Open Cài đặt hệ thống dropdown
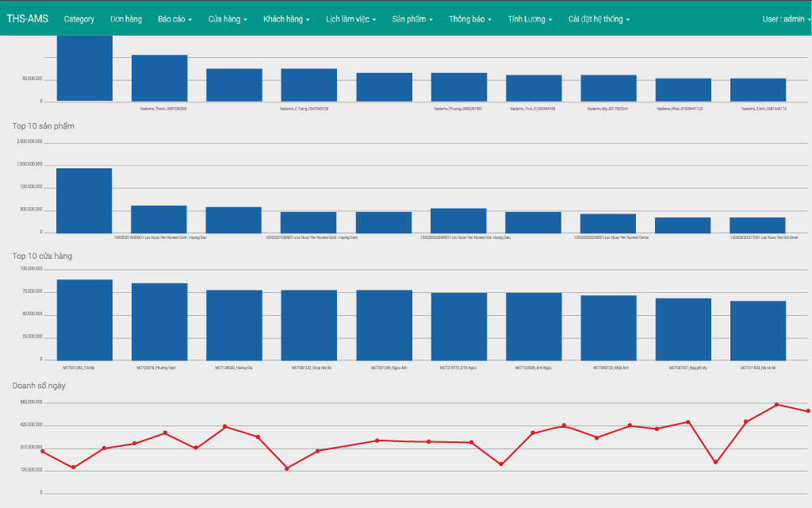 click(599, 18)
